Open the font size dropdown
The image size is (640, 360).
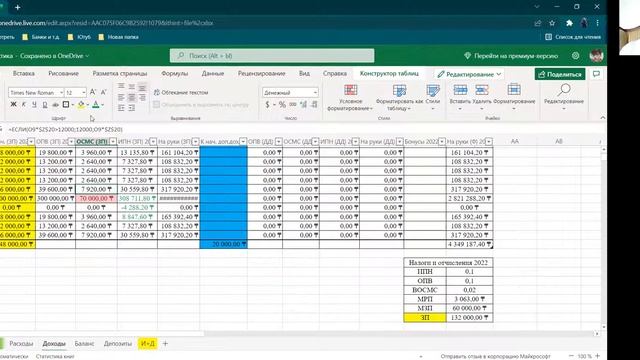84,93
